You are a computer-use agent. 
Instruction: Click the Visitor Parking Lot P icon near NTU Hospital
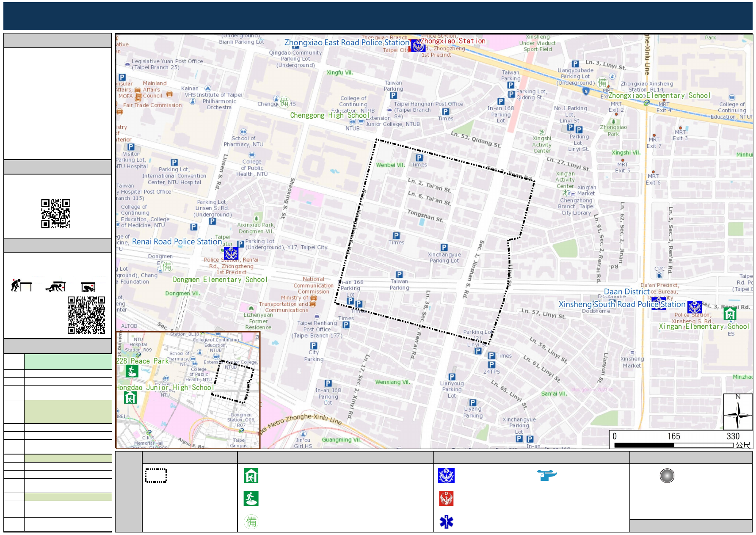tap(131, 147)
